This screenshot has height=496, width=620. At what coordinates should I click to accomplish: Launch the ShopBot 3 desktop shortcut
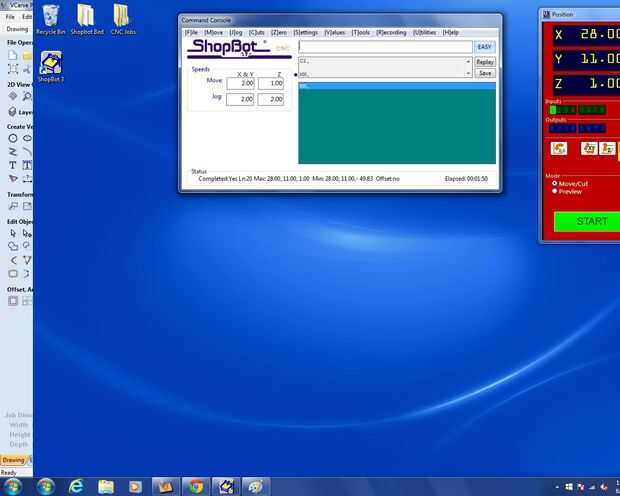tap(51, 67)
